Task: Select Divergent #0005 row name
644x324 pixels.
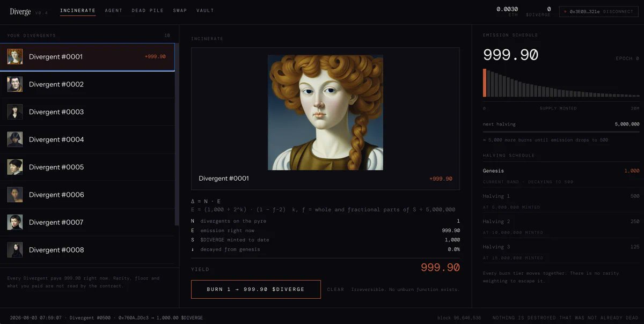Action: point(56,167)
